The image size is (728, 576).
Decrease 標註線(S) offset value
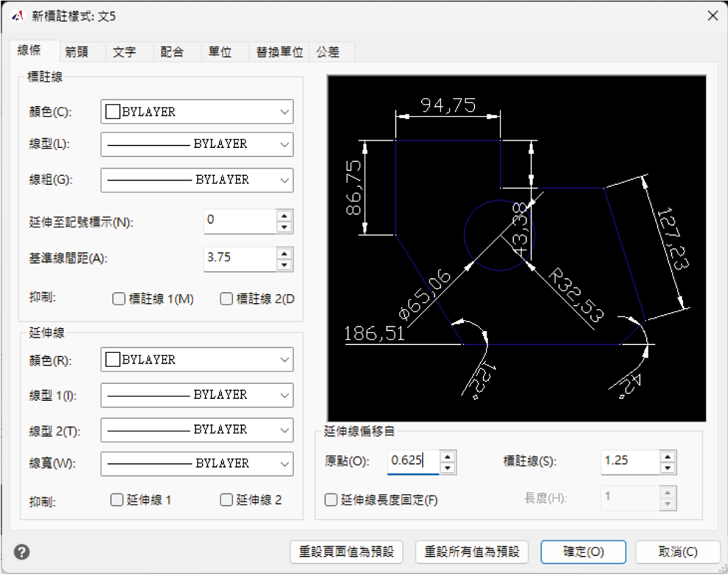[x=668, y=467]
